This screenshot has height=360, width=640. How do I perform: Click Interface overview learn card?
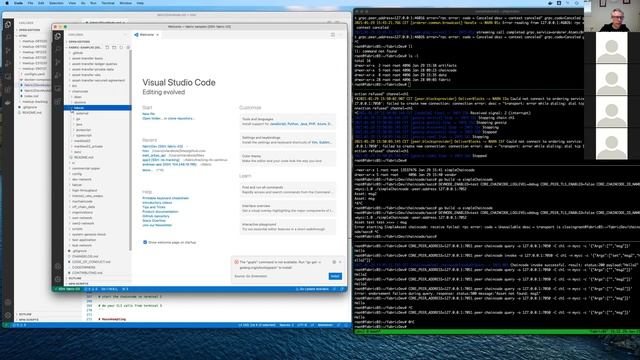coord(287,208)
